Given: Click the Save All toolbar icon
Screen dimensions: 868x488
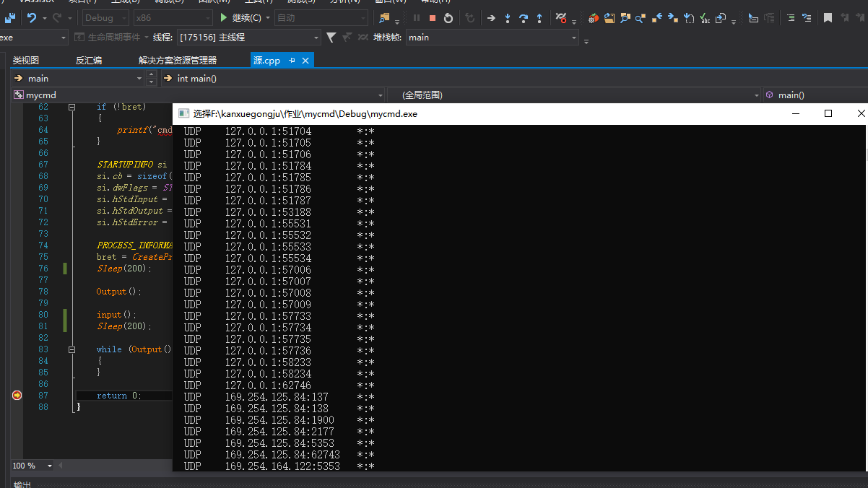Looking at the screenshot, I should [11, 17].
